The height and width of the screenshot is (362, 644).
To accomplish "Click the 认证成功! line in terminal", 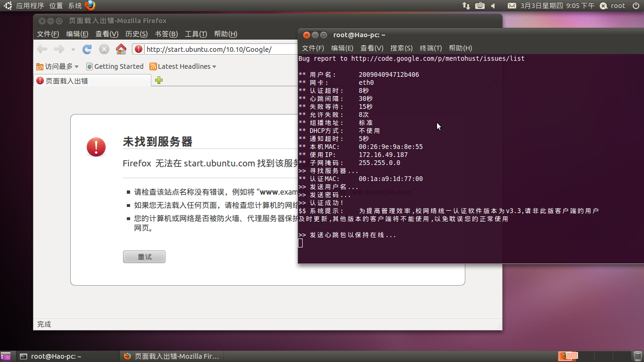I will [321, 203].
